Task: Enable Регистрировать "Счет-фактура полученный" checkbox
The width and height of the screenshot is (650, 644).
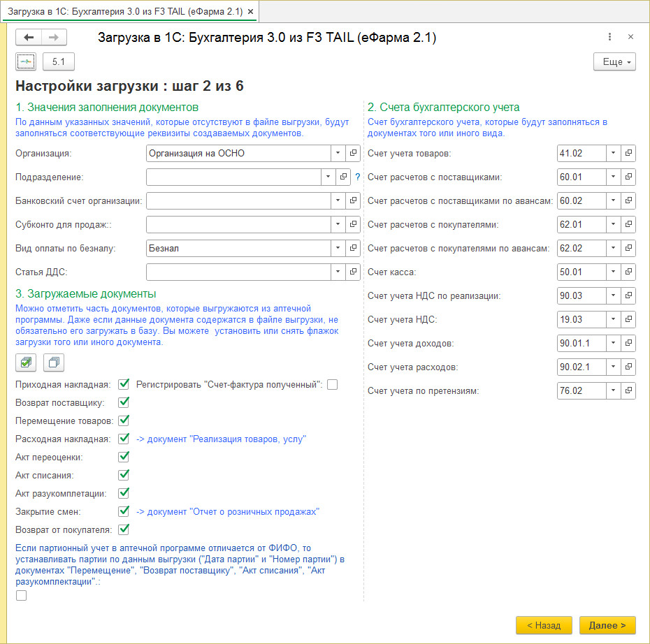Action: (332, 385)
